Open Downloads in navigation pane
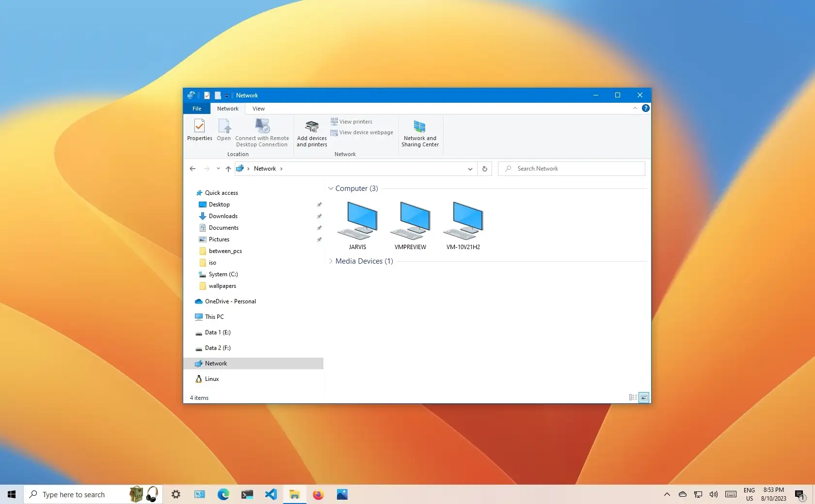Screen dimensions: 815x504 coord(218,216)
